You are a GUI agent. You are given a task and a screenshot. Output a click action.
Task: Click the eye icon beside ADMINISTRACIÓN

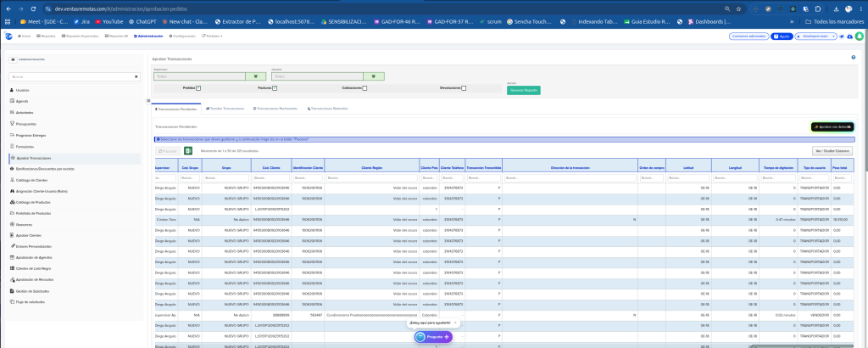(x=14, y=59)
